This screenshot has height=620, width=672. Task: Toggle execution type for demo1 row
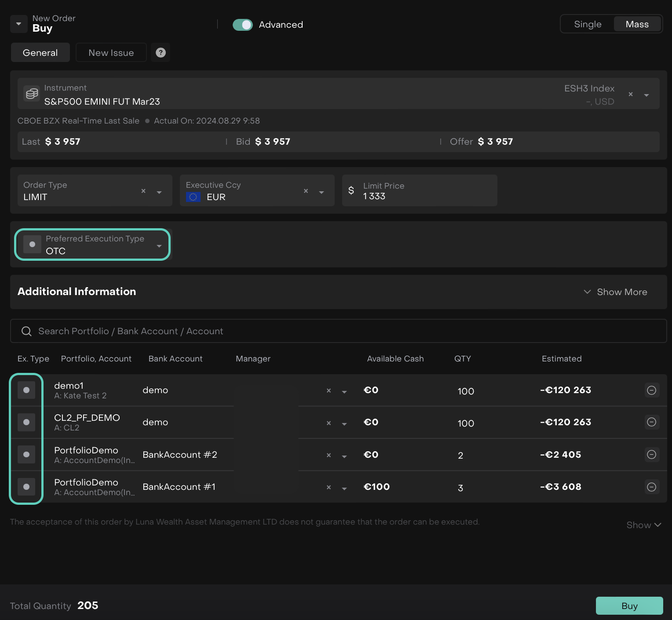tap(26, 390)
